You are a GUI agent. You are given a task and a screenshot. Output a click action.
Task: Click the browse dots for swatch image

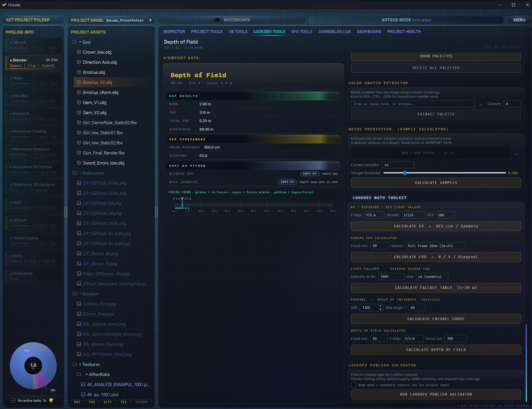click(x=481, y=104)
